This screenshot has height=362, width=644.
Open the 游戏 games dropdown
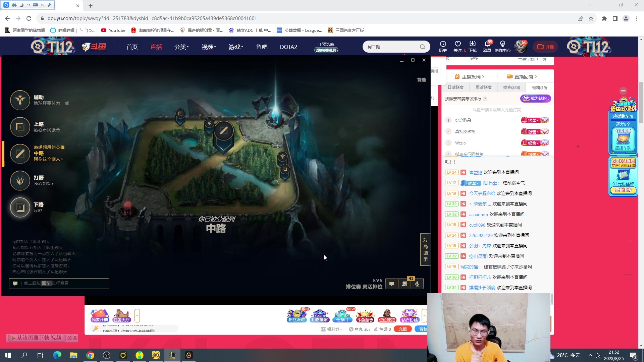pyautogui.click(x=236, y=47)
